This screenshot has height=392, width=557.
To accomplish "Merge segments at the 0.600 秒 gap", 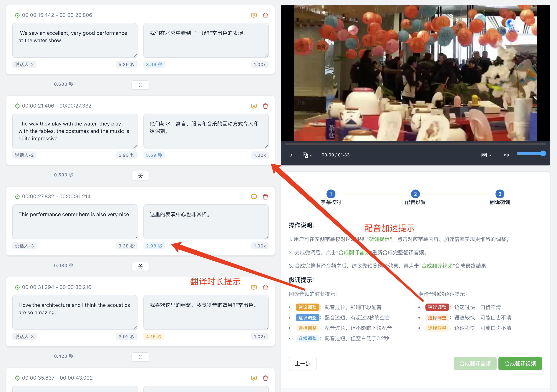I will [140, 85].
